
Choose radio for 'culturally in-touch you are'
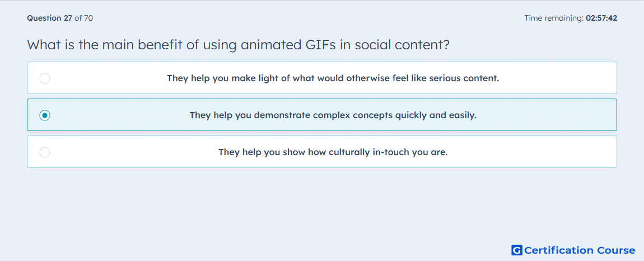pyautogui.click(x=45, y=152)
